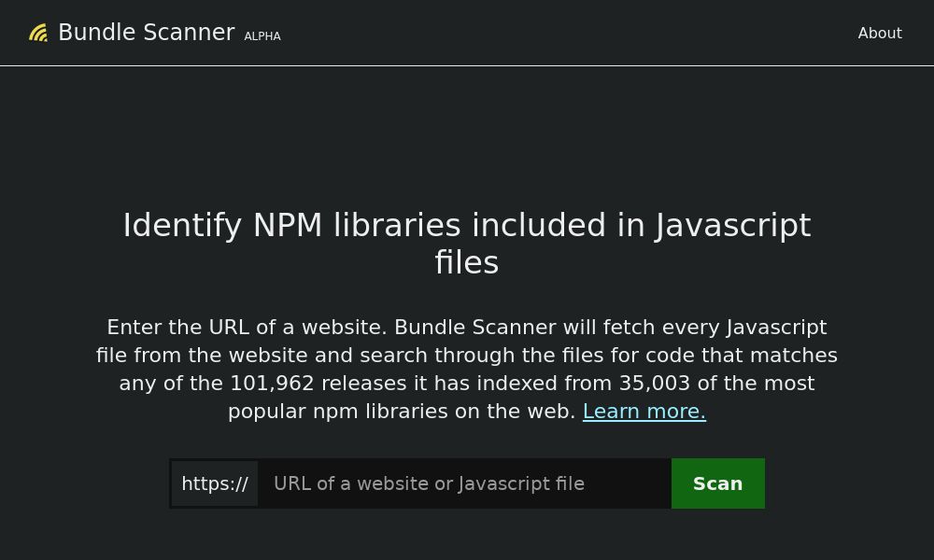The height and width of the screenshot is (560, 934).
Task: Focus the website URL input field
Action: tap(464, 483)
